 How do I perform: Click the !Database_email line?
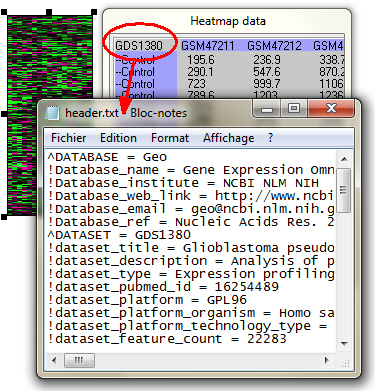(191, 209)
